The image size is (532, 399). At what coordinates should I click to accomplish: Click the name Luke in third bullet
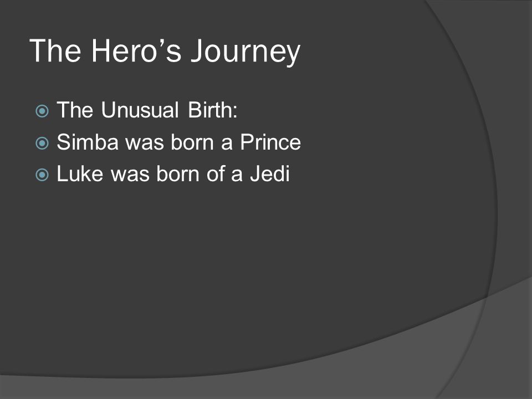pos(80,173)
